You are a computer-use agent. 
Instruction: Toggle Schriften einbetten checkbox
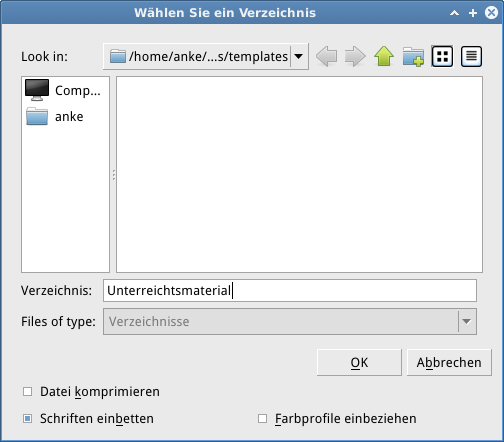(x=28, y=418)
